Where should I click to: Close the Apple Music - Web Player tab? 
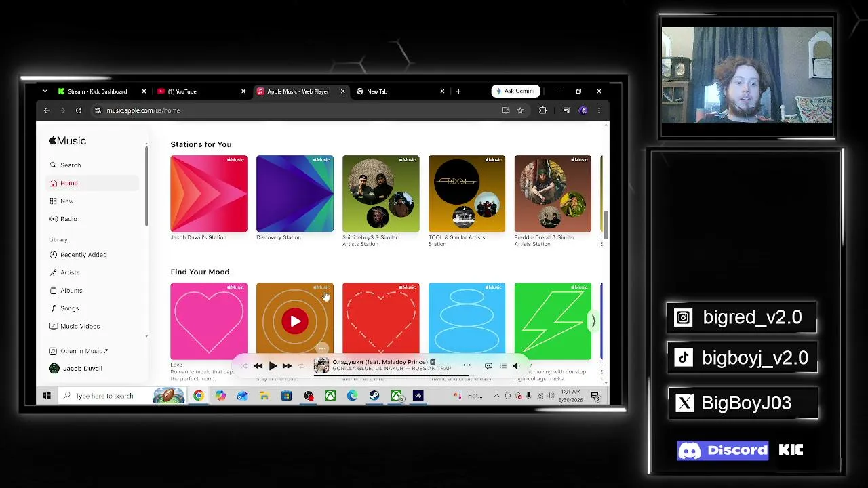pyautogui.click(x=342, y=91)
